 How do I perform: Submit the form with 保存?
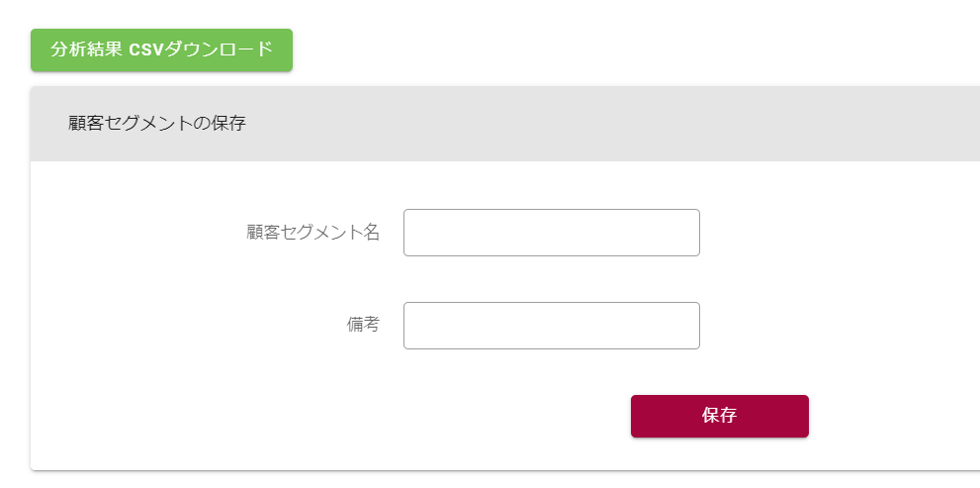(719, 416)
